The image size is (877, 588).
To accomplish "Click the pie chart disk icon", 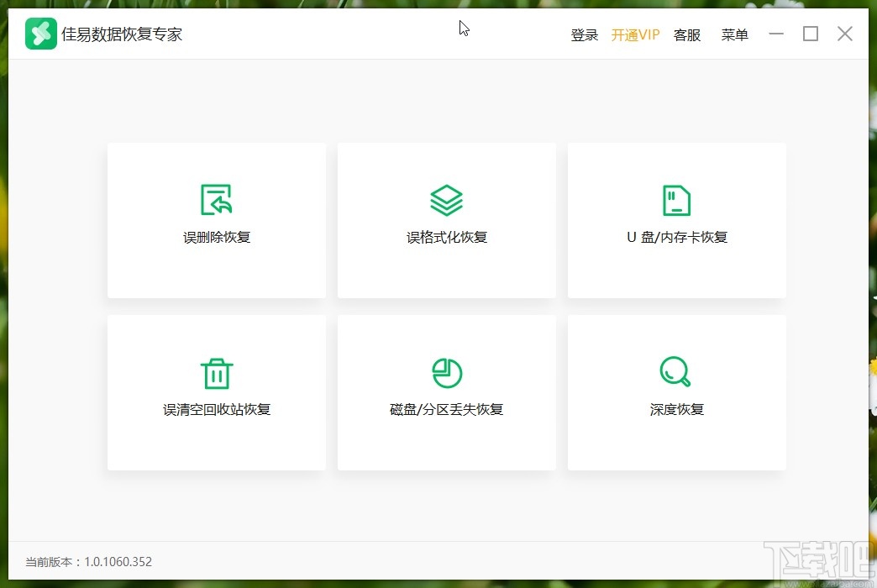I will point(446,372).
